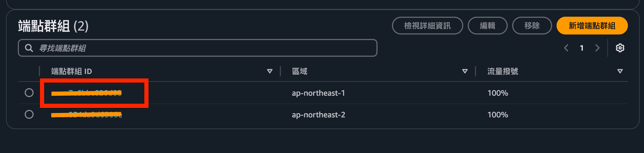Open table preferences with the gear icon
644x153 pixels.
(620, 48)
